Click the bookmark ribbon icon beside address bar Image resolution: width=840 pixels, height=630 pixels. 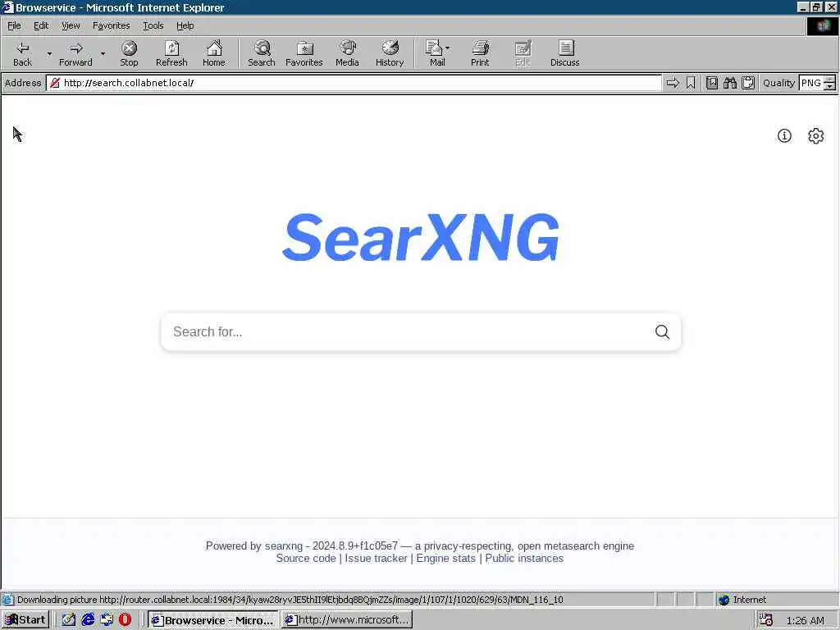point(691,83)
